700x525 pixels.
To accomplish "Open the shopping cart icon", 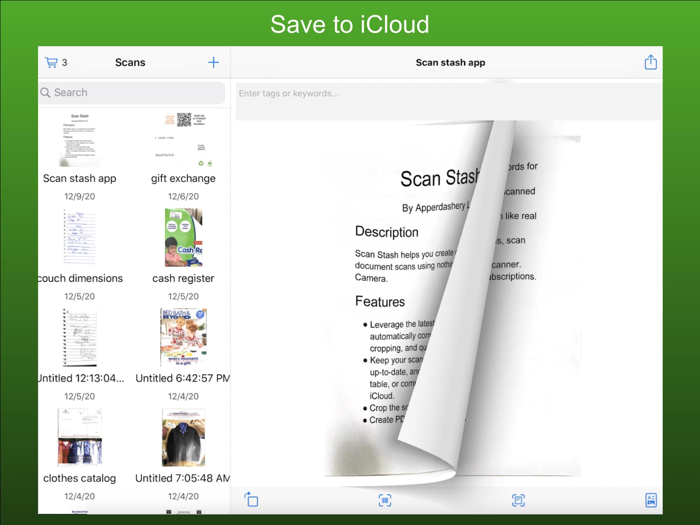I will click(51, 62).
